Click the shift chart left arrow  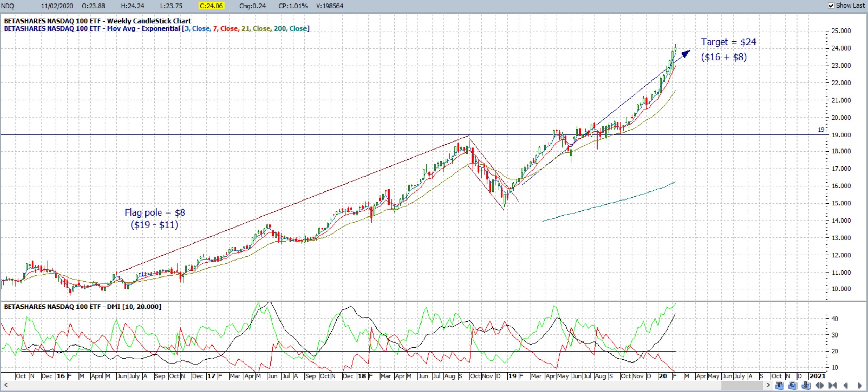pos(846,385)
